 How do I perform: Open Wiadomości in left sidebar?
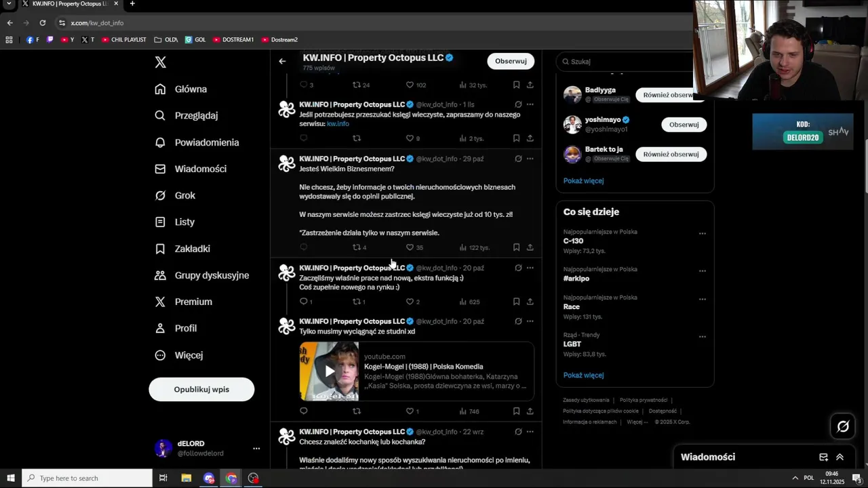191,169
